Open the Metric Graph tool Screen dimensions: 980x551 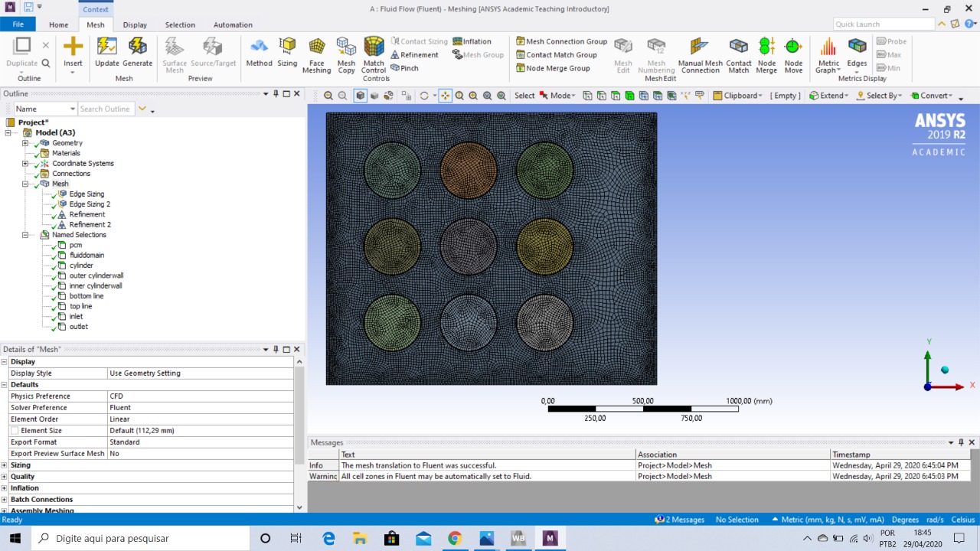click(828, 55)
